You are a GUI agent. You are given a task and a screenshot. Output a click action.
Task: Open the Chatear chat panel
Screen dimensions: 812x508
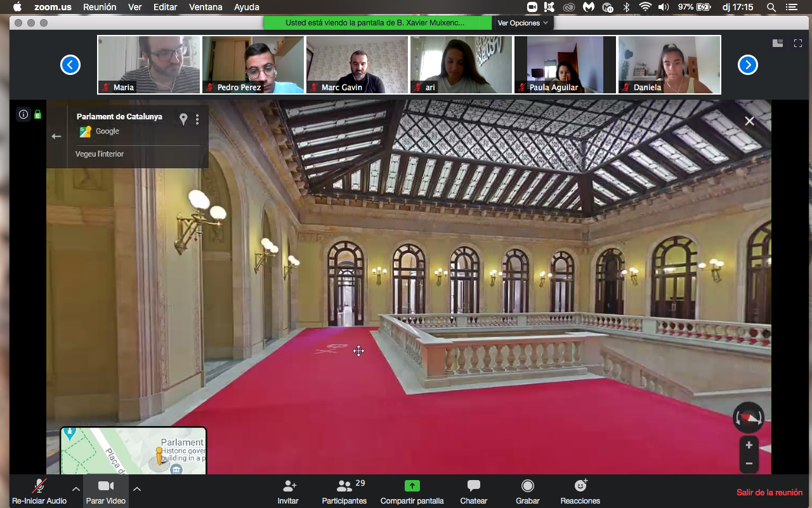pyautogui.click(x=473, y=486)
